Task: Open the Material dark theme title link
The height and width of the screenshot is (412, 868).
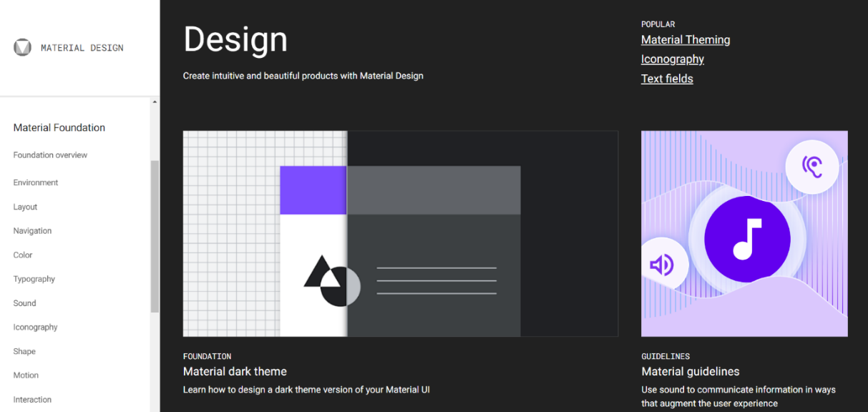Action: (235, 371)
